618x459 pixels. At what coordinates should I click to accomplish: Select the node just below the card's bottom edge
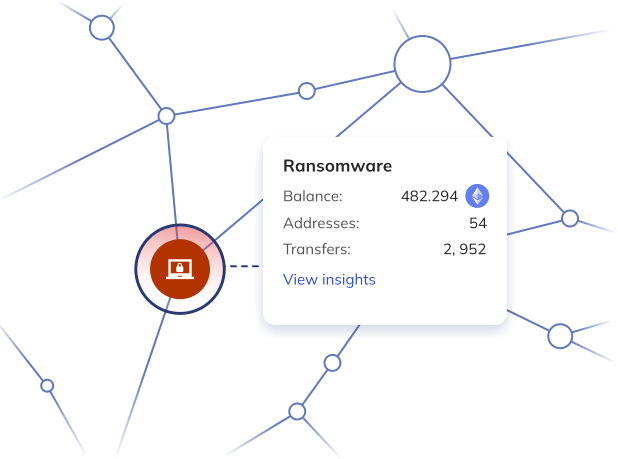coord(332,361)
